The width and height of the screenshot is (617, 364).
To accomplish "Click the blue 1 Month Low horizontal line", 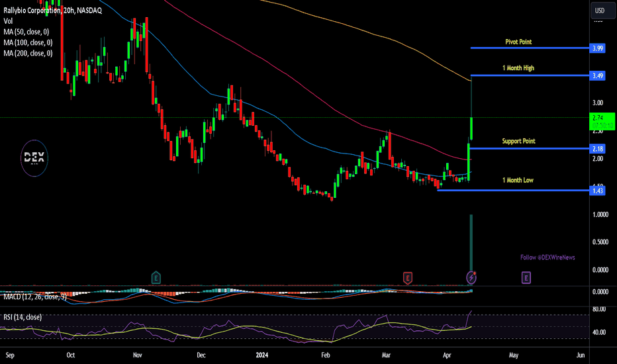I will (513, 191).
